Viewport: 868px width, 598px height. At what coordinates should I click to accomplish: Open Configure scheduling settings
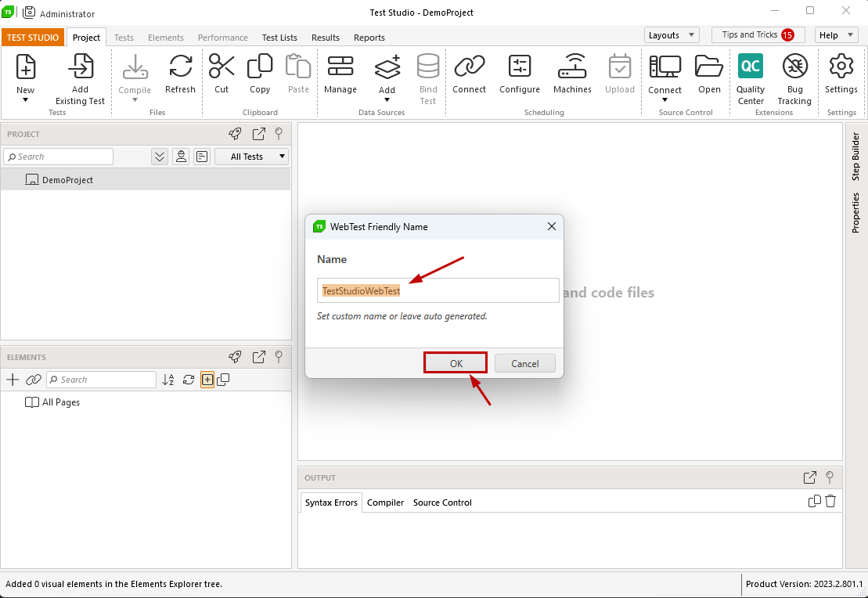tap(519, 67)
